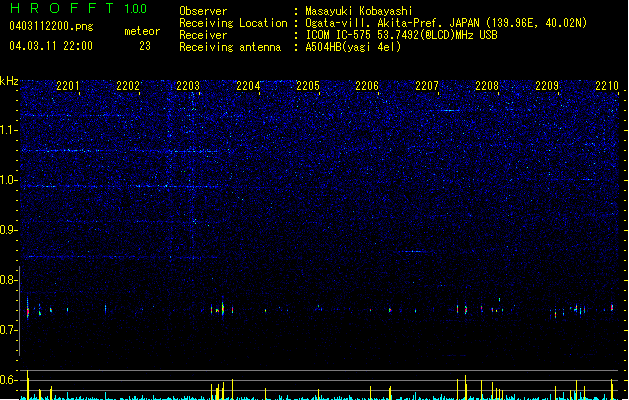Viewport: 629px width, 400px height.
Task: Click the Receiving antenna label
Action: click(x=230, y=47)
